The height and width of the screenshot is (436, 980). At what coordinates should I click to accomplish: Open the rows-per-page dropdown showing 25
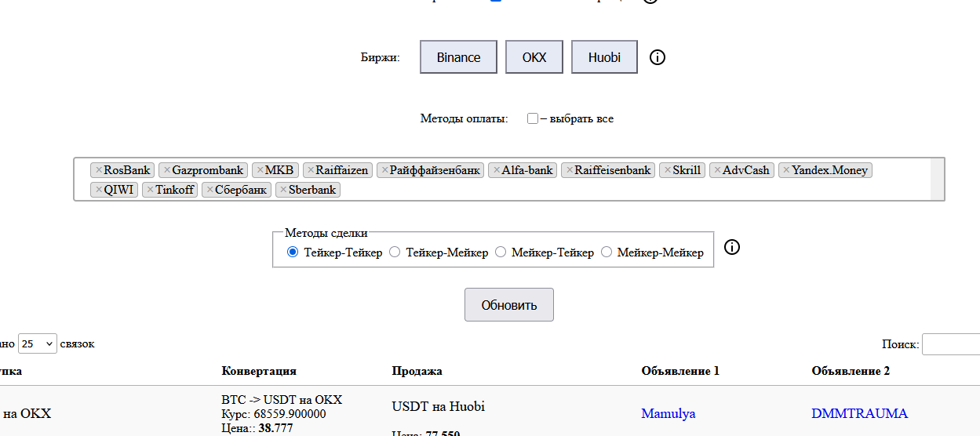tap(37, 343)
